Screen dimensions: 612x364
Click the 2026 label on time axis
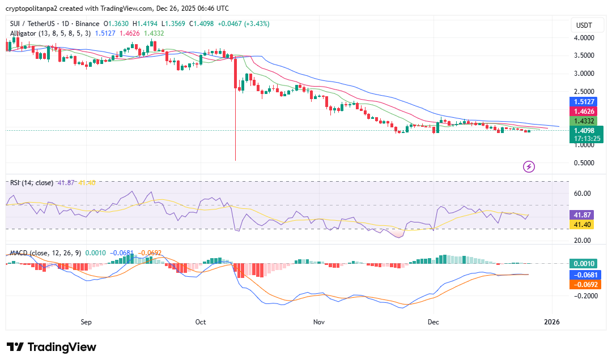pos(551,322)
